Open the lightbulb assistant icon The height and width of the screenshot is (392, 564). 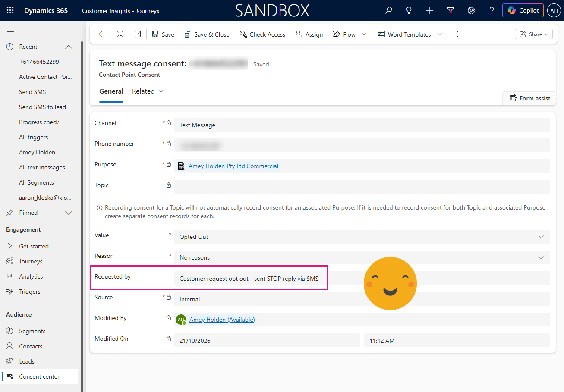pos(409,10)
